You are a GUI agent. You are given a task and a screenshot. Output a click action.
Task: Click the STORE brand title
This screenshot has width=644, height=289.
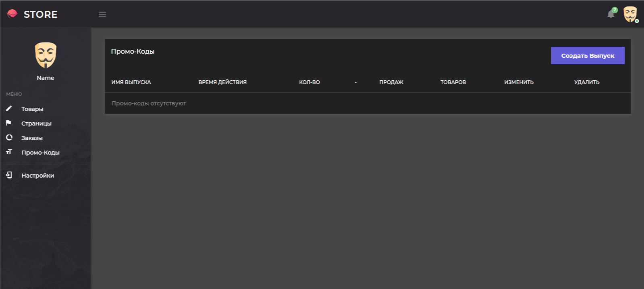[x=40, y=15]
